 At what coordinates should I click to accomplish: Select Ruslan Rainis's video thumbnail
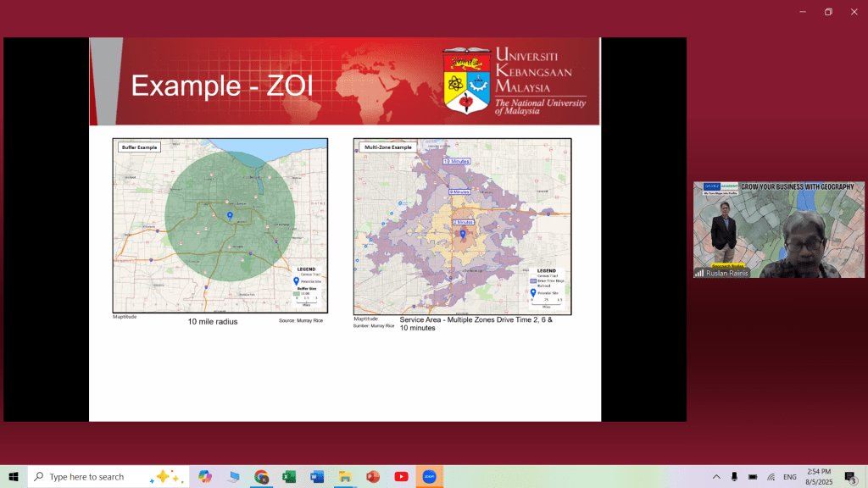(778, 230)
